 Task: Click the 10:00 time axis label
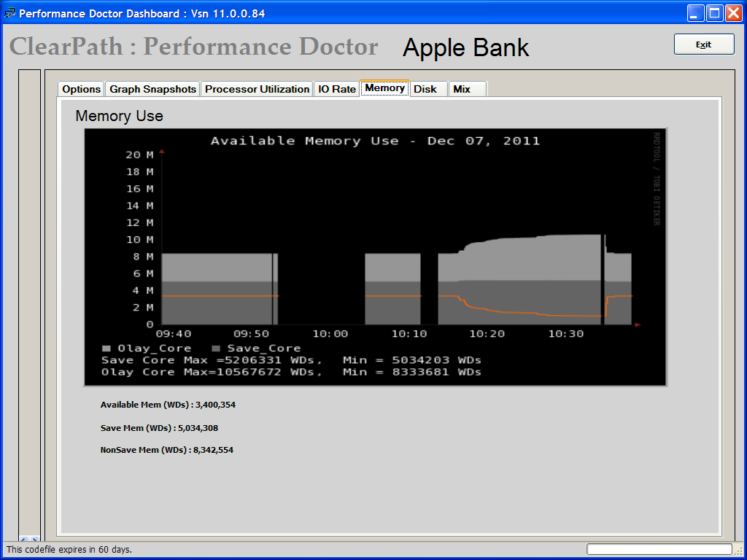tap(330, 334)
